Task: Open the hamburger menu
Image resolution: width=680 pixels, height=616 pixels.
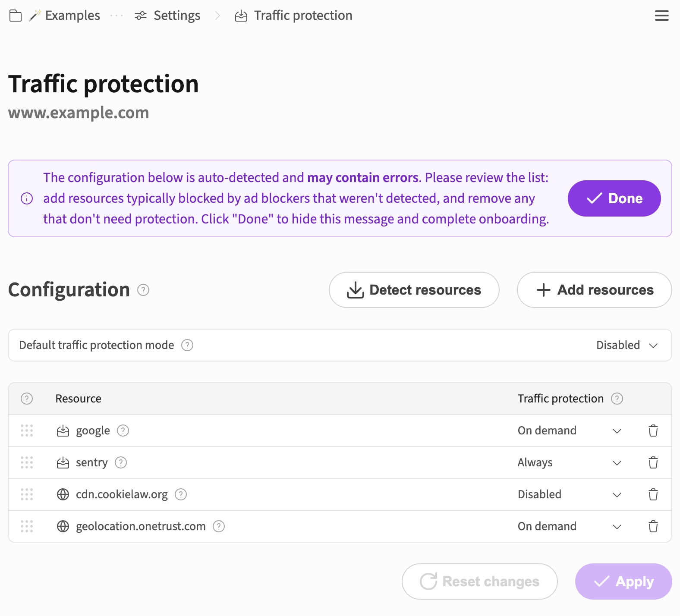Action: 661,16
